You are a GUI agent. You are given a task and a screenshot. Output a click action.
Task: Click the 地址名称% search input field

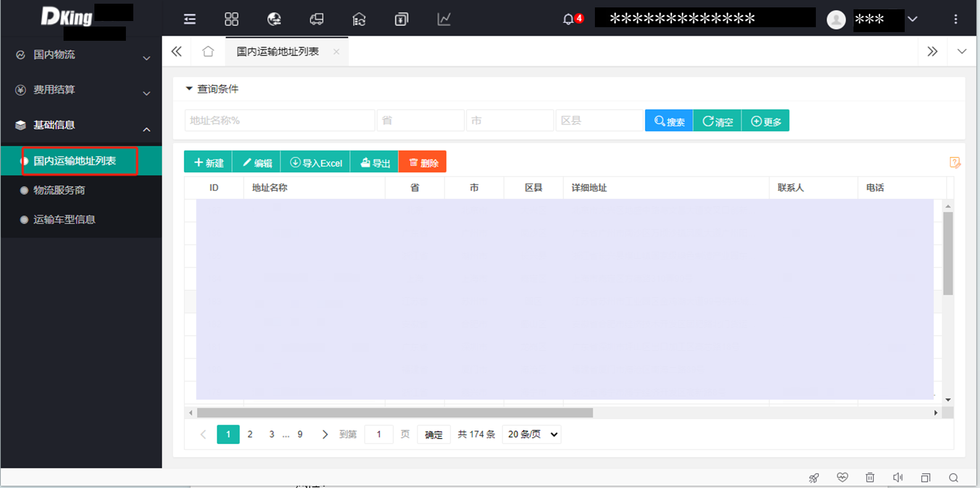pos(280,120)
